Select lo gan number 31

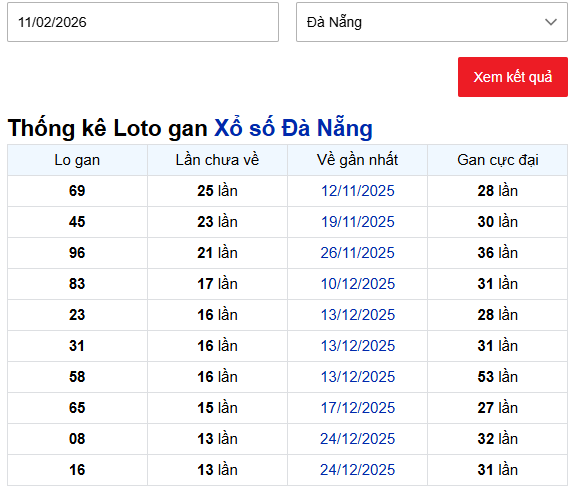[x=77, y=346]
